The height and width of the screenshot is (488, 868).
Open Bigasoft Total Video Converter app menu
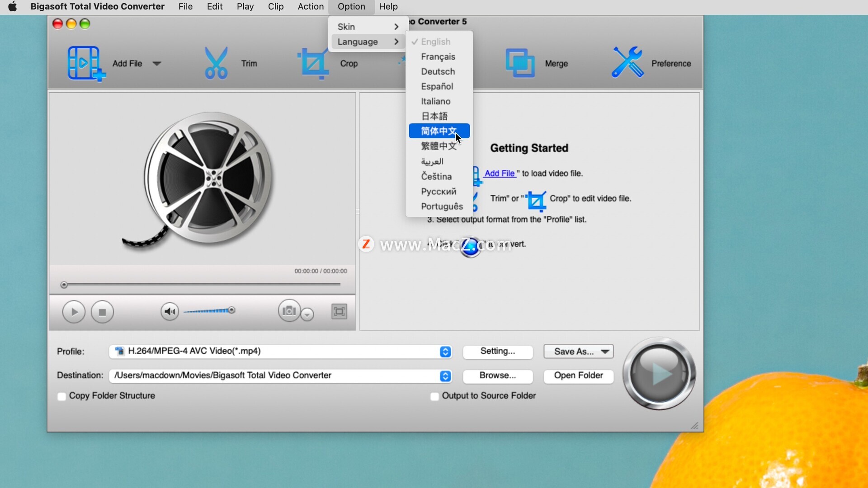click(97, 7)
